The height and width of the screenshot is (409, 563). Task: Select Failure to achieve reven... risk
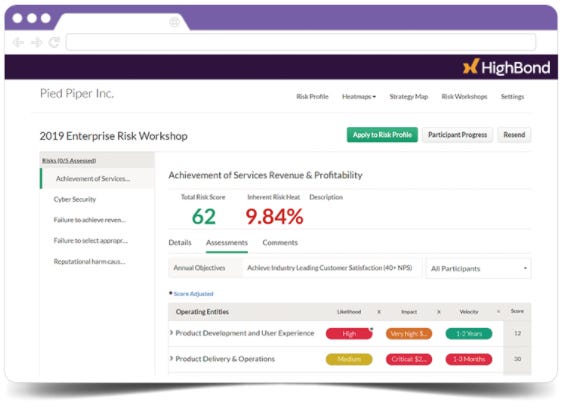coord(89,220)
